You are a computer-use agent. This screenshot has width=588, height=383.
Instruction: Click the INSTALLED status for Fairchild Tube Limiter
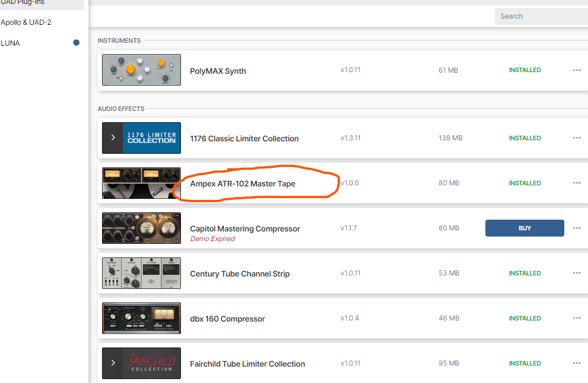(525, 363)
